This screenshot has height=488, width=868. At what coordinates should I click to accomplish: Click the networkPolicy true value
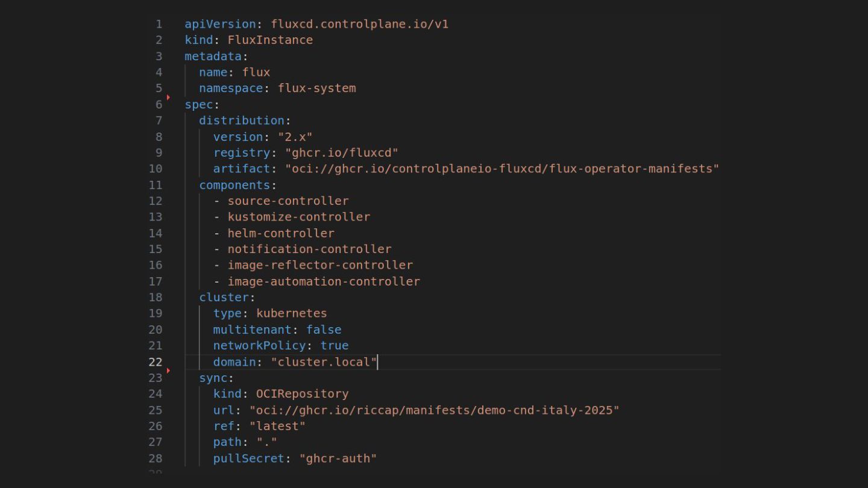point(335,345)
